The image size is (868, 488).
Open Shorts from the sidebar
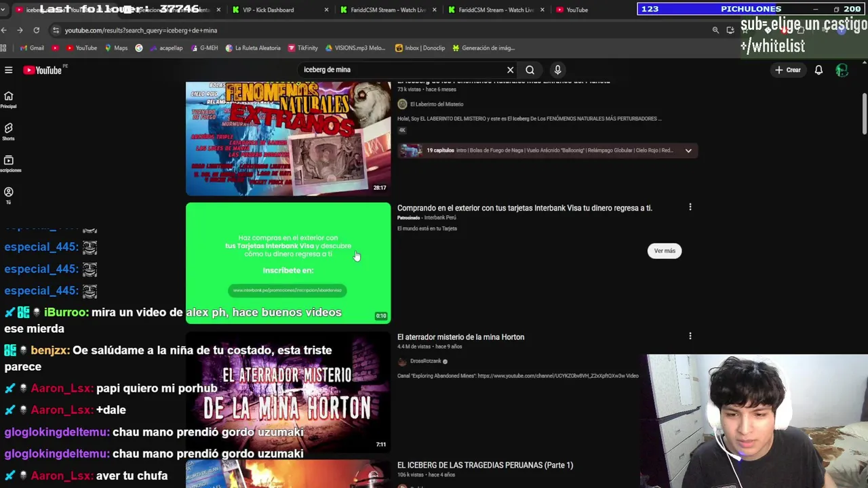point(9,131)
